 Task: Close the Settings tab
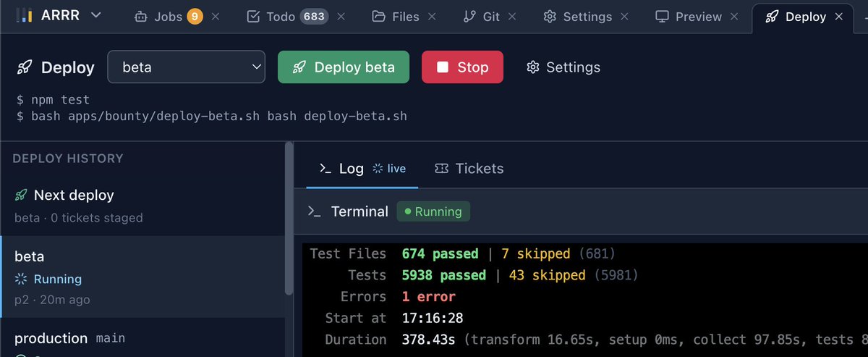point(626,16)
